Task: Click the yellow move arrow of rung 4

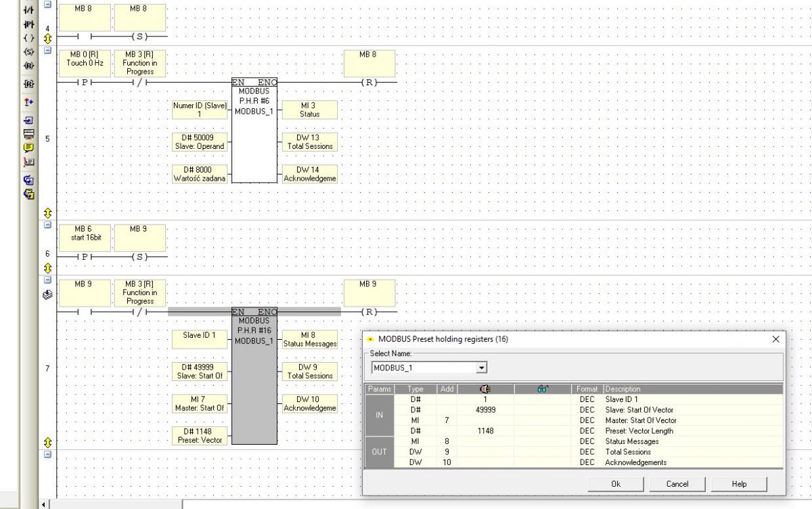Action: (x=48, y=38)
